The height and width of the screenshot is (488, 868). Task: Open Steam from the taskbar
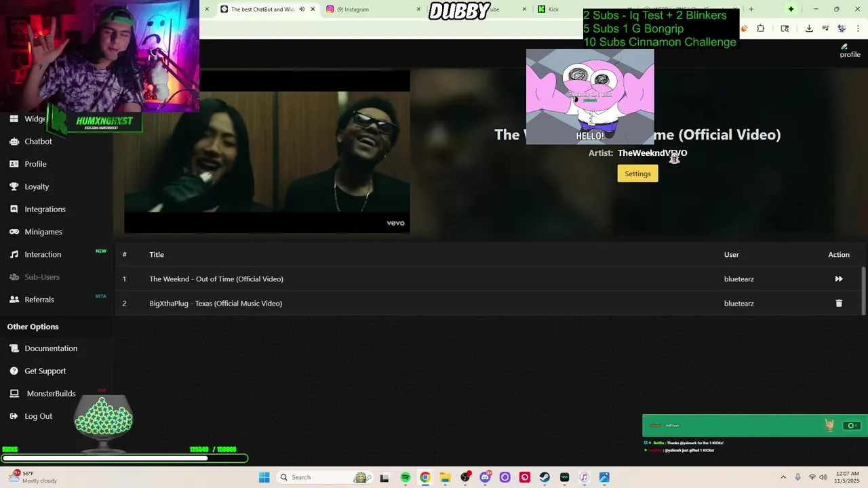click(x=545, y=477)
